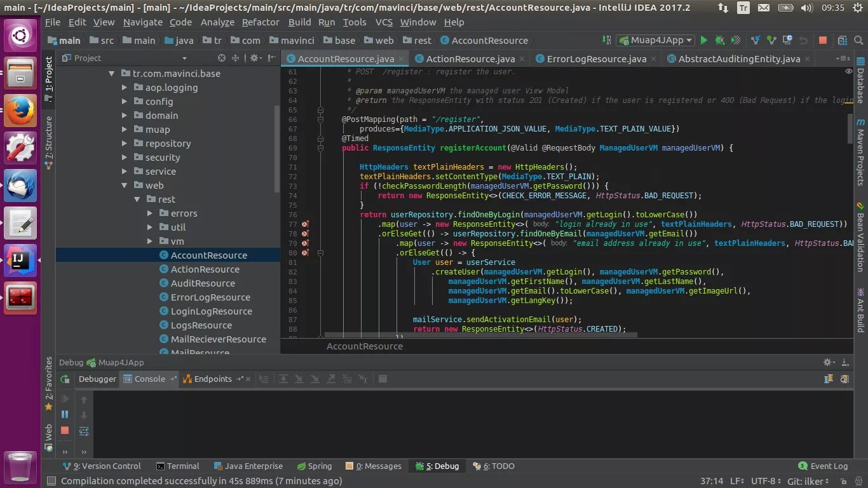
Task: Click up arrow in console gutter
Action: tap(84, 400)
